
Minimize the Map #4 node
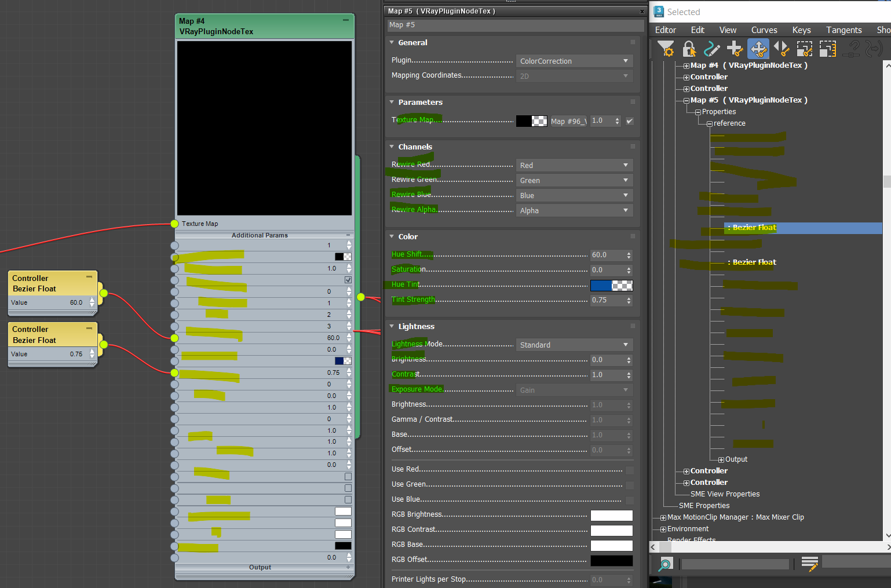click(x=346, y=20)
